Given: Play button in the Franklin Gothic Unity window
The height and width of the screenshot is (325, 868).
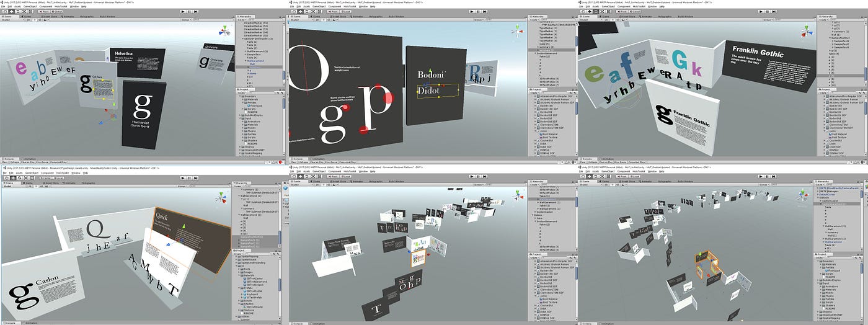Looking at the screenshot, I should click(x=761, y=12).
